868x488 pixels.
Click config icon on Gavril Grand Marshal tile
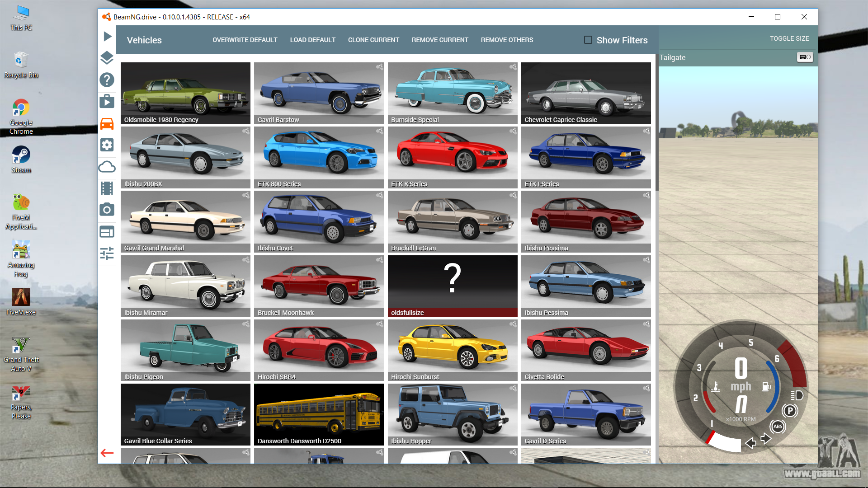(246, 195)
